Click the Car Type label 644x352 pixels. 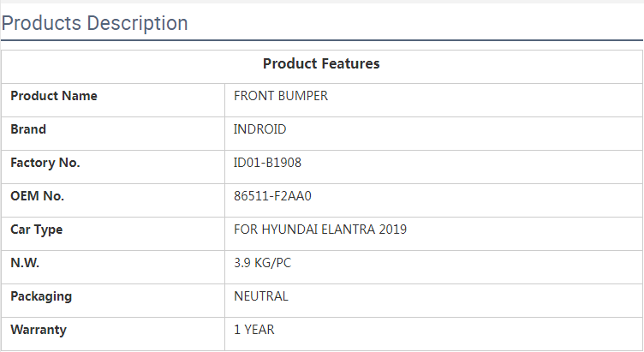pos(37,230)
